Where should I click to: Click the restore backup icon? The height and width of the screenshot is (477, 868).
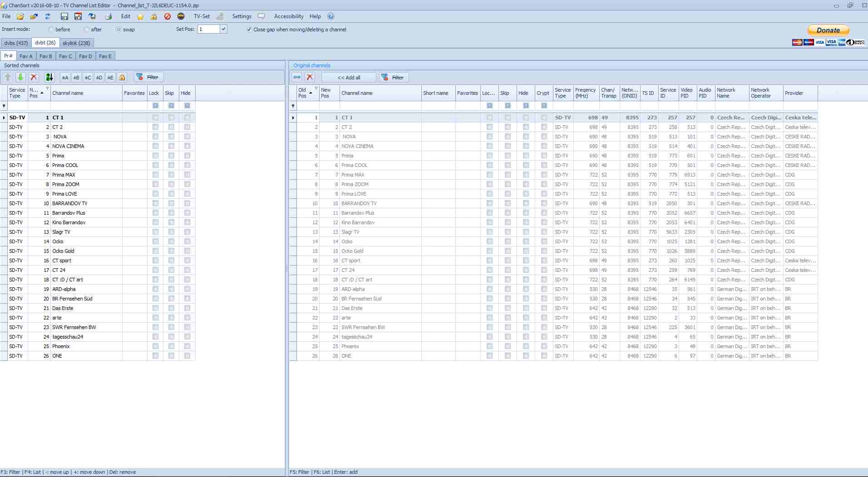92,16
